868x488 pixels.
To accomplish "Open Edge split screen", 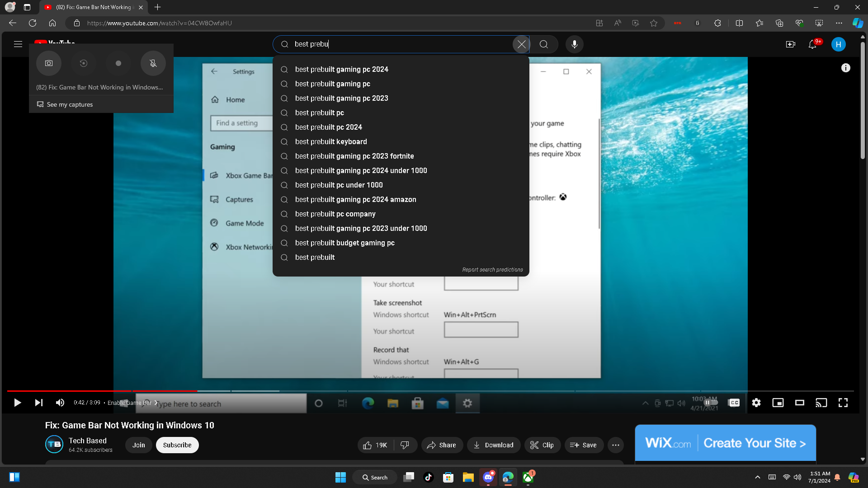I will [740, 23].
